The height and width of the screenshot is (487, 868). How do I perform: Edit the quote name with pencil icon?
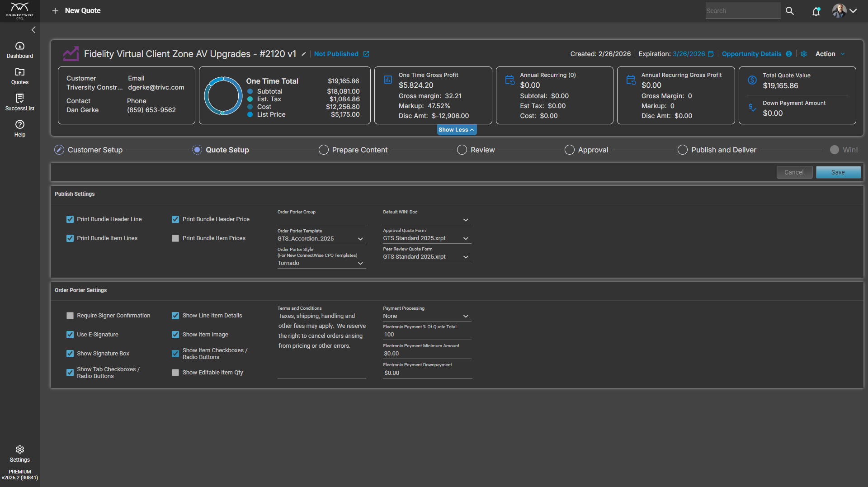click(304, 54)
